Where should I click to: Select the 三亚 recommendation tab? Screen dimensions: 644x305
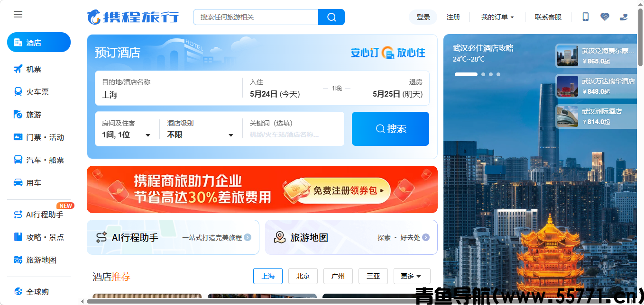coord(373,276)
